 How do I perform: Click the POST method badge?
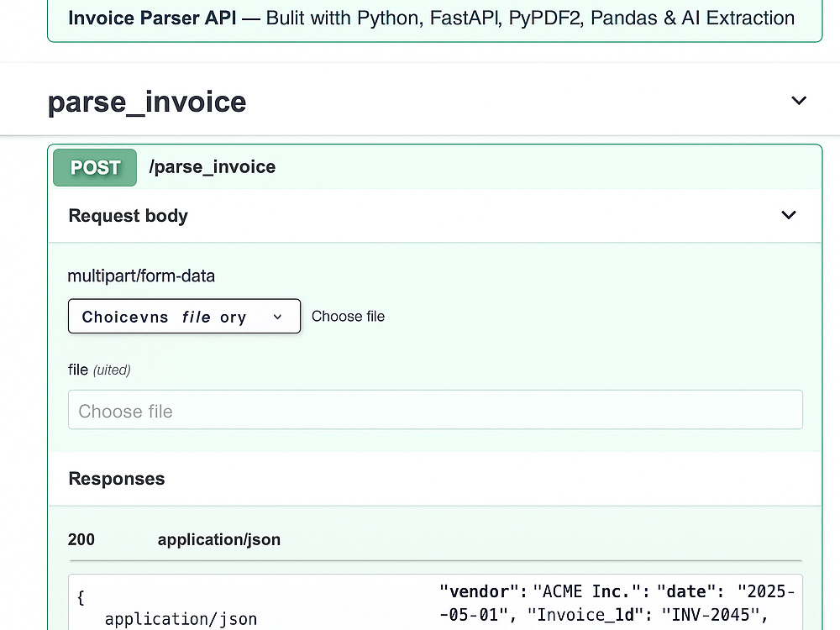coord(94,167)
